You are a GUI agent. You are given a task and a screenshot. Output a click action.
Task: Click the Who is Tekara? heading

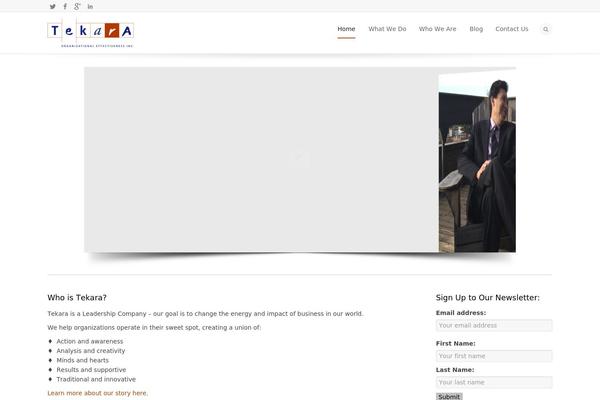[77, 297]
